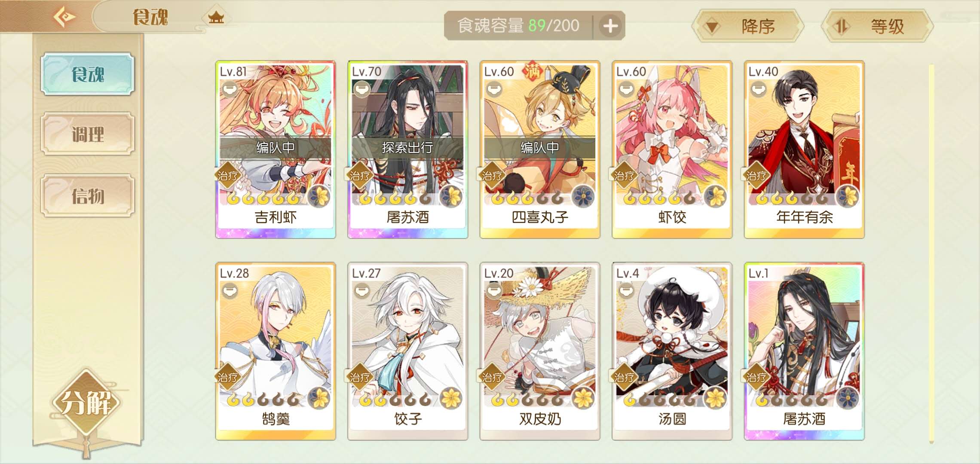The width and height of the screenshot is (980, 464).
Task: Tap the 治疗 role badge on the 虾饺 card
Action: click(x=624, y=175)
